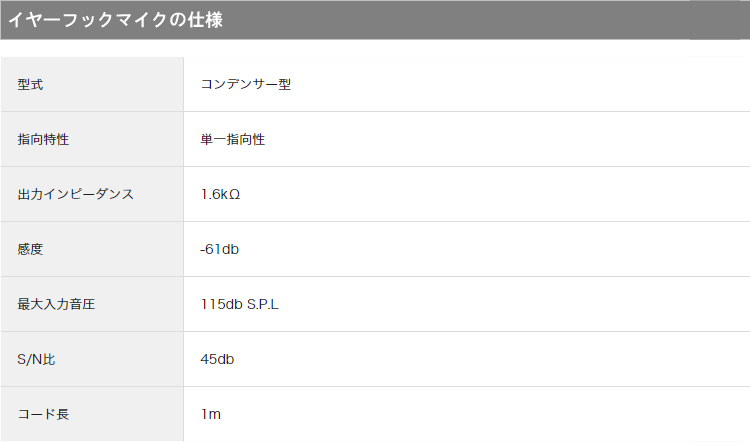
Task: Select the 出力インピーダンス label
Action: pos(76,194)
